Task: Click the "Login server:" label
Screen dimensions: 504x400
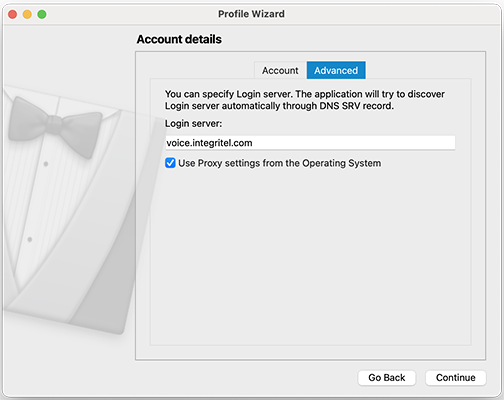Action: pos(193,124)
